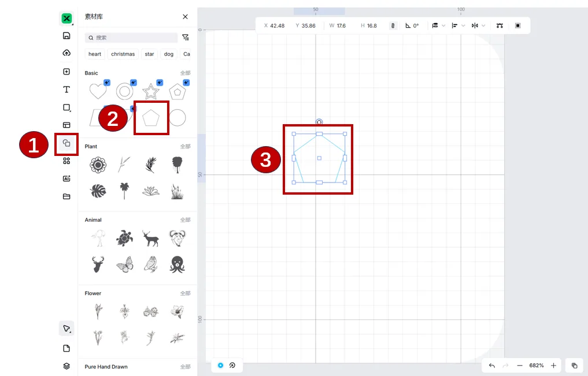Open the apps grid icon
This screenshot has width=588, height=376.
66,161
